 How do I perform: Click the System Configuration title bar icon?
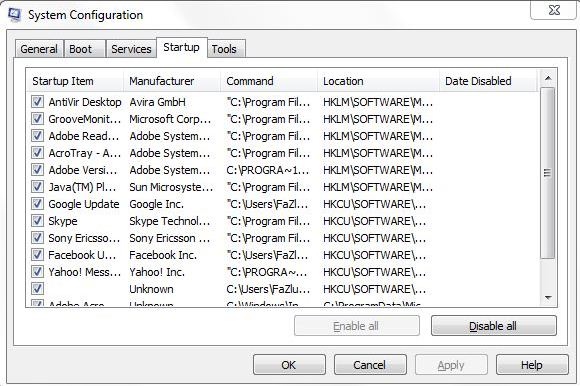pyautogui.click(x=14, y=15)
